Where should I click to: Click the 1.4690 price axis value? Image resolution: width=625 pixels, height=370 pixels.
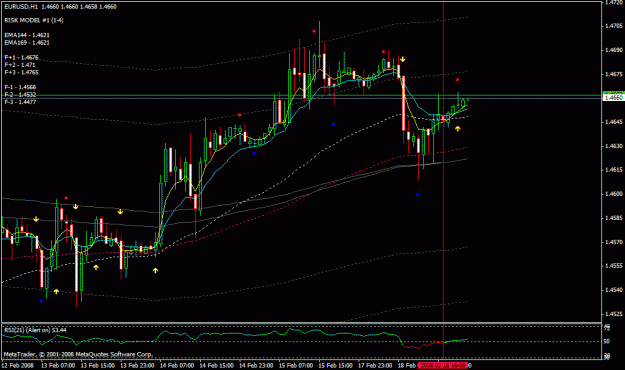[614, 50]
